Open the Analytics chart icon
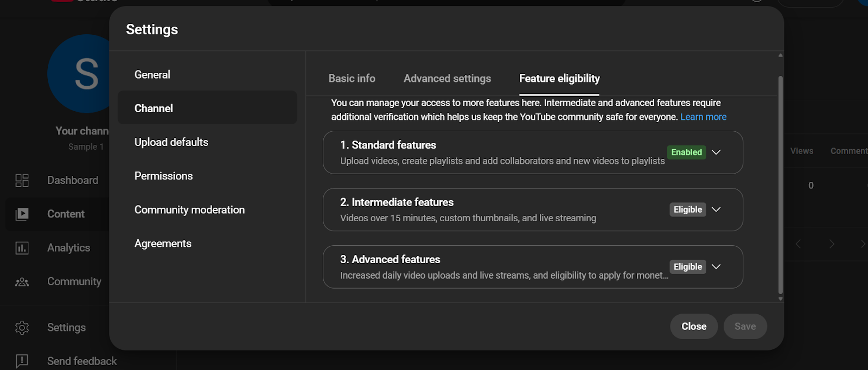This screenshot has width=868, height=370. click(x=22, y=248)
